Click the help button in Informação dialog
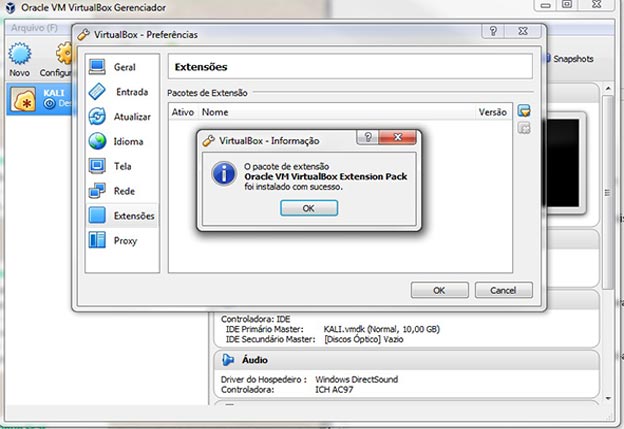Image resolution: width=624 pixels, height=429 pixels. pyautogui.click(x=368, y=137)
